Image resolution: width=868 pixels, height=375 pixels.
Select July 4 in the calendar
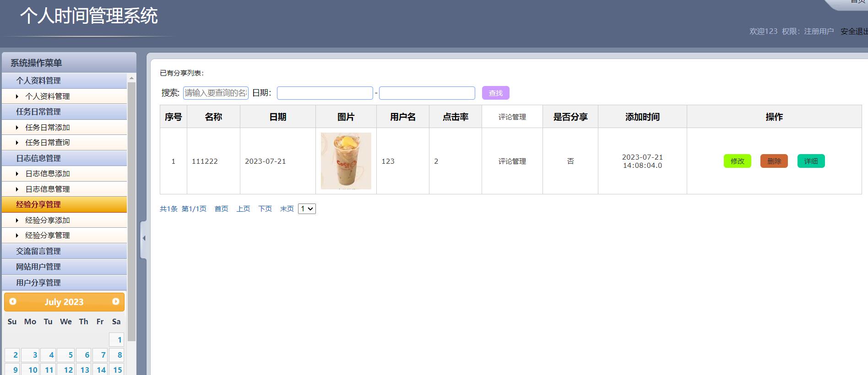[x=48, y=355]
